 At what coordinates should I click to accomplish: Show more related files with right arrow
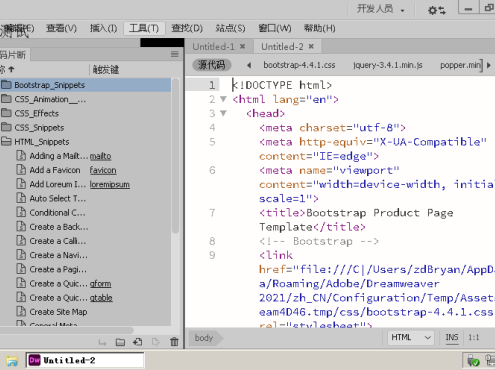pyautogui.click(x=489, y=65)
